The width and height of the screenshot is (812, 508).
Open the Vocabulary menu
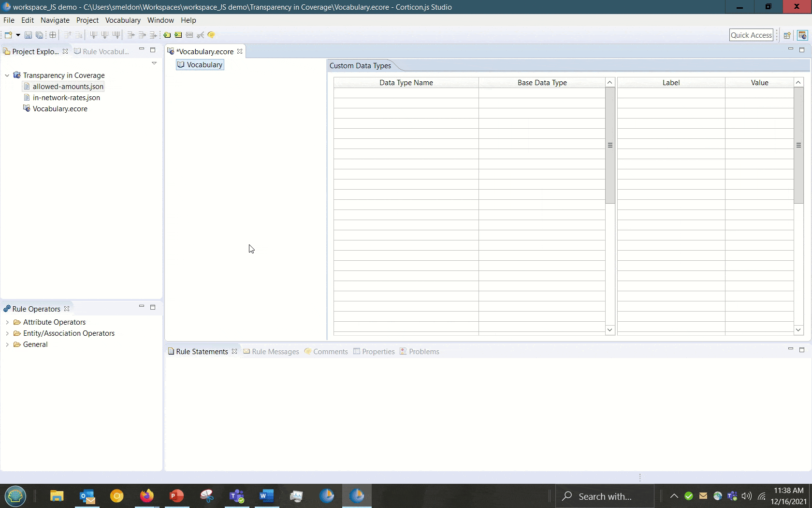123,20
